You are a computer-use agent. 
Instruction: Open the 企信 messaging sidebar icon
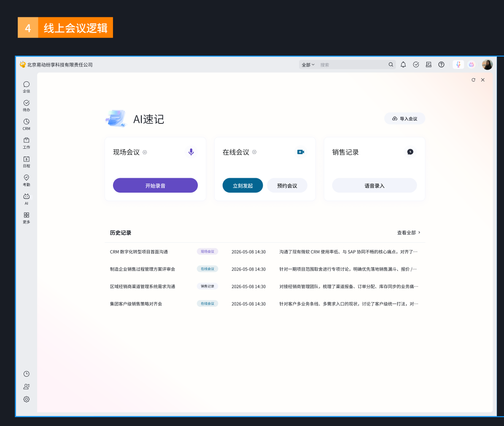[26, 87]
